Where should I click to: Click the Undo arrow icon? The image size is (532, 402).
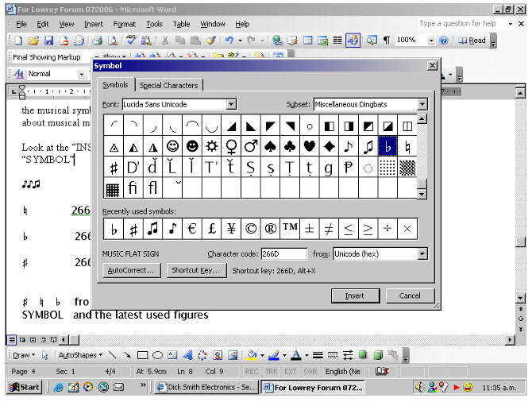click(229, 41)
